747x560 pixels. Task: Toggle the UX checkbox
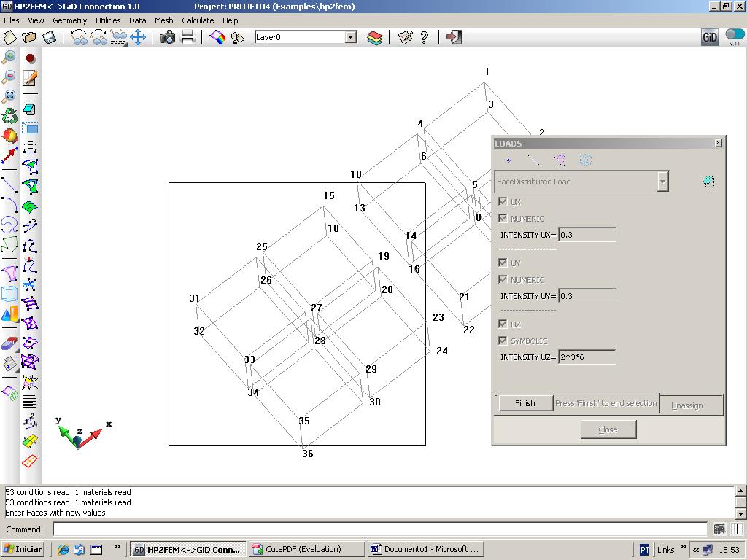click(x=502, y=201)
